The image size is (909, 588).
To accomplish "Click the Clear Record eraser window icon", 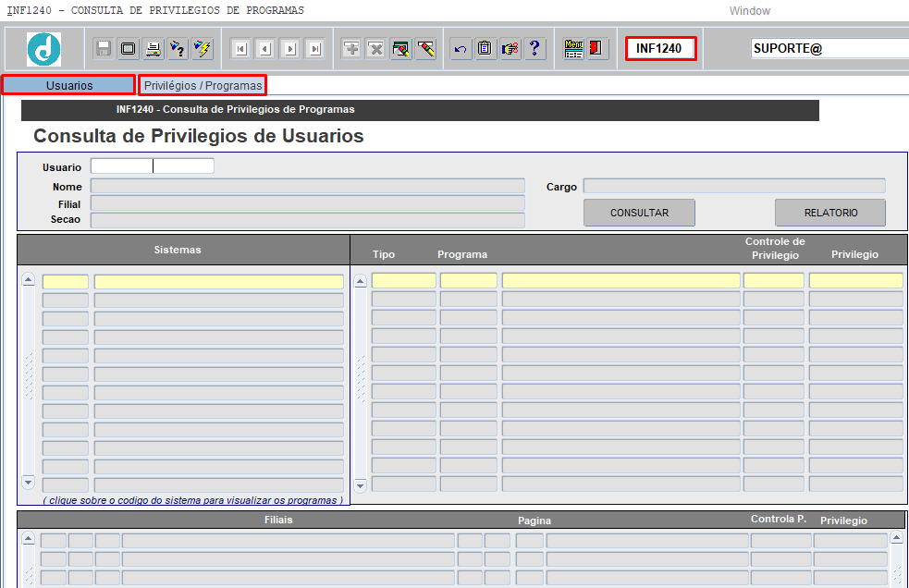I will click(401, 49).
